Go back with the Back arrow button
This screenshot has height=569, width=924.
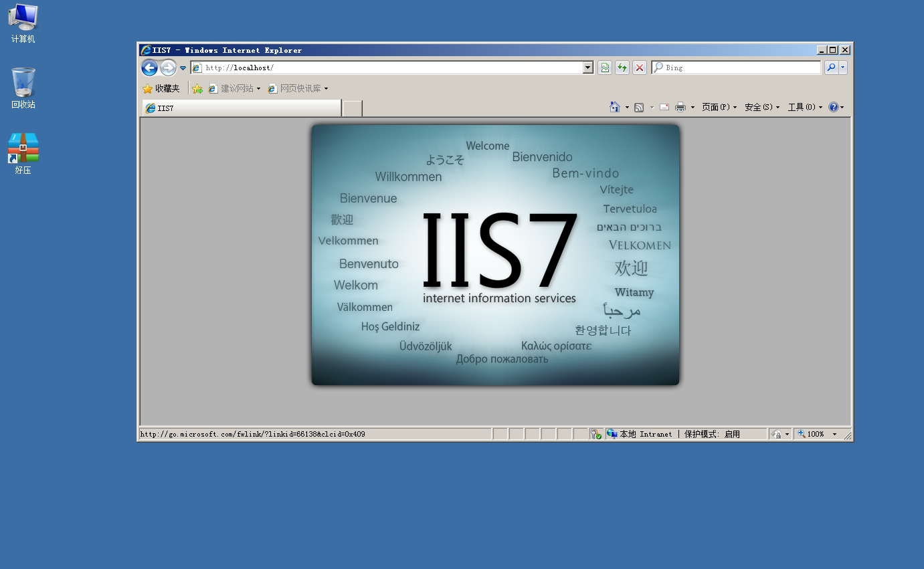(149, 68)
